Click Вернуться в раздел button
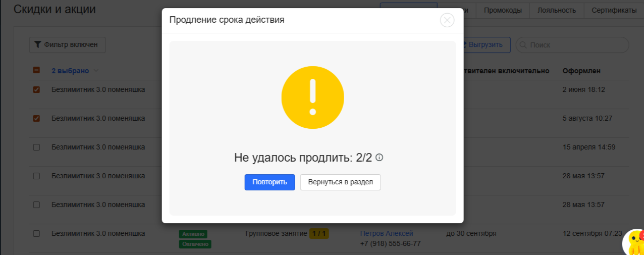644x255 pixels. click(x=341, y=182)
